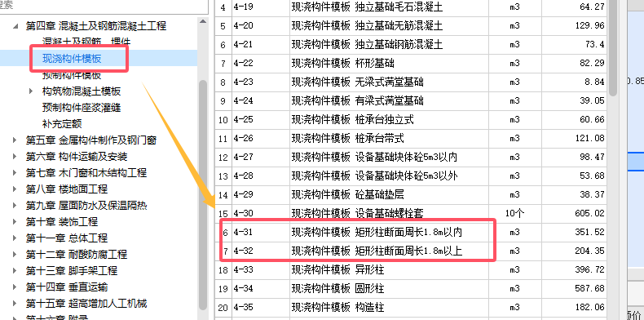Collapse the 第四章 混凝土及钢筋混凝土工程 node
The height and width of the screenshot is (320, 644).
click(15, 26)
